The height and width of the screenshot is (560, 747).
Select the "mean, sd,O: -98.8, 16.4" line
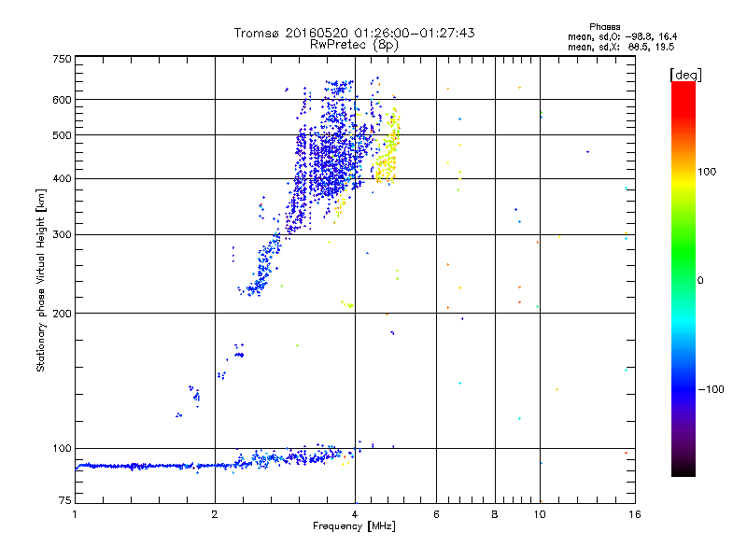click(x=622, y=36)
